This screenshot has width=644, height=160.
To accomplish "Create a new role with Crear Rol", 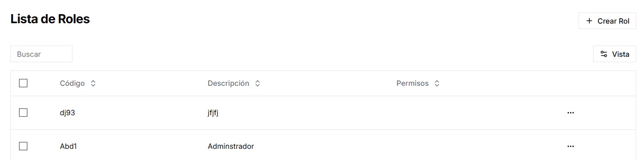I will (x=607, y=21).
